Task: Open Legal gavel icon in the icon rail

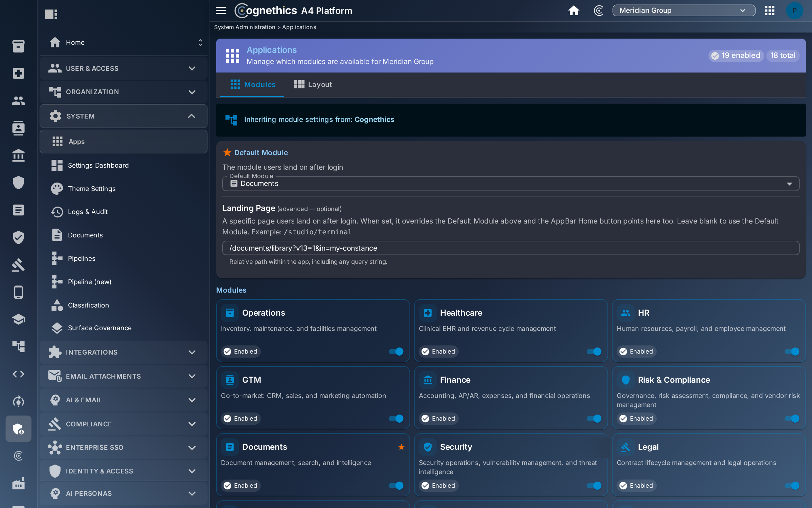Action: point(18,265)
